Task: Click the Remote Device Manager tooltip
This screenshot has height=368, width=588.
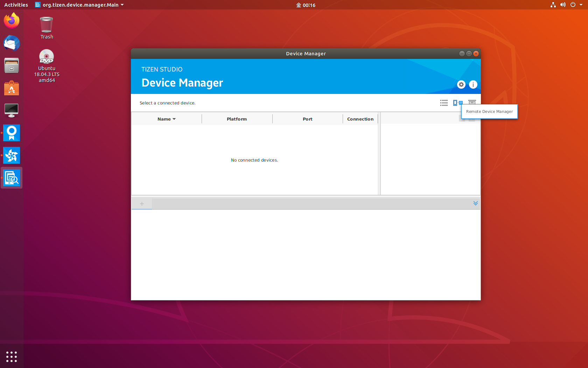Action: coord(489,111)
